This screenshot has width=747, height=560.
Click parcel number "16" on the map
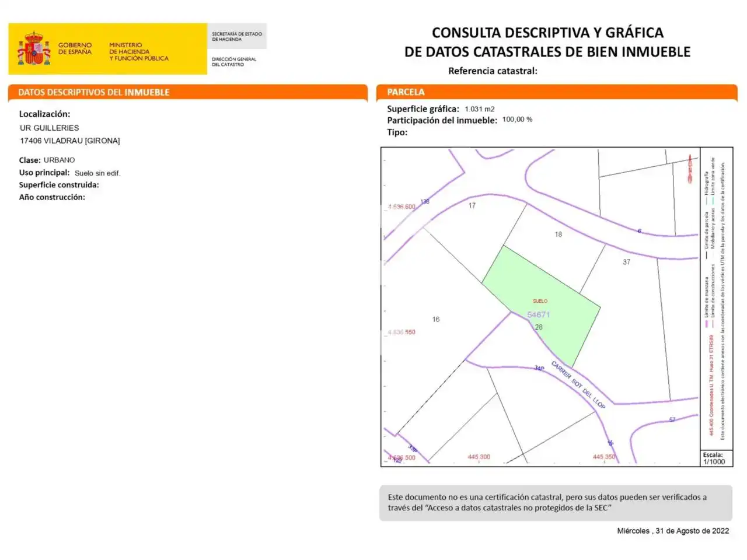tap(436, 320)
